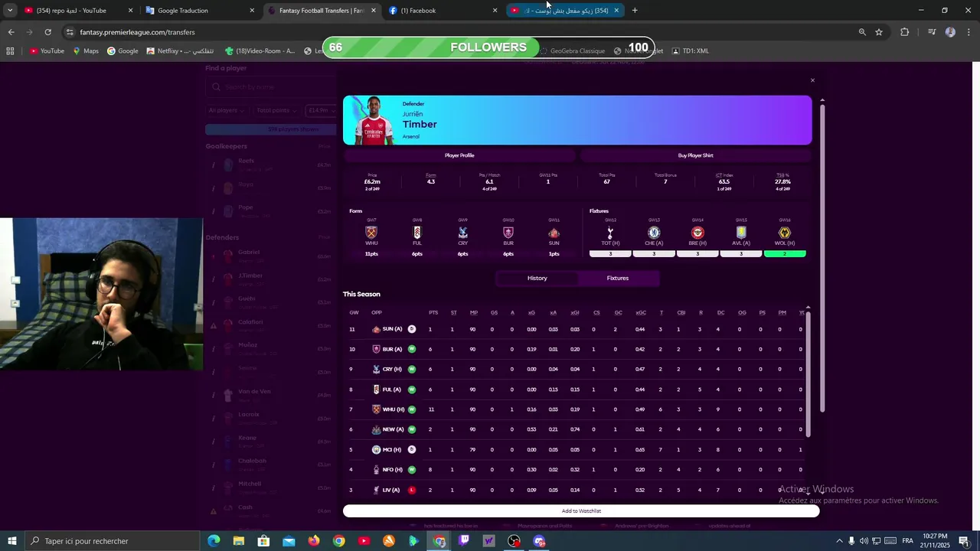Switch to the History tab

pos(537,279)
